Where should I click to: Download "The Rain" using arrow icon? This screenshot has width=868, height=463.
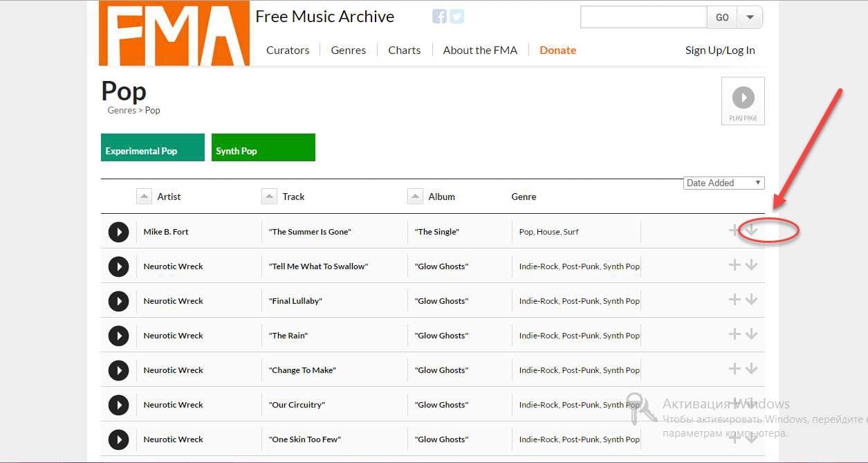(x=752, y=334)
